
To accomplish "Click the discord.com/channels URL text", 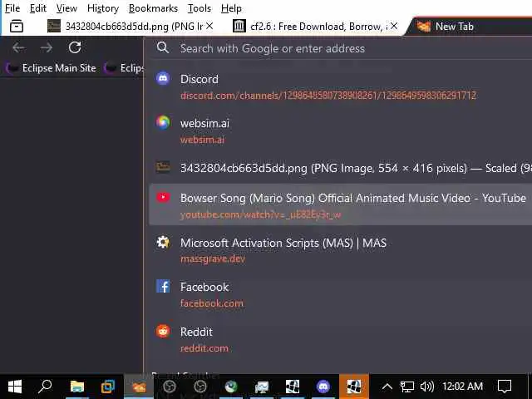I will [x=328, y=96].
